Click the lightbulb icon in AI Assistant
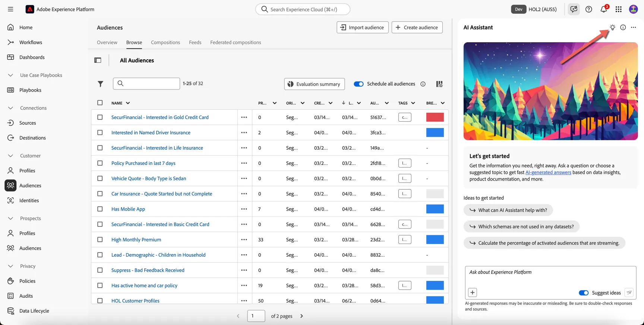The height and width of the screenshot is (325, 644). coord(612,27)
